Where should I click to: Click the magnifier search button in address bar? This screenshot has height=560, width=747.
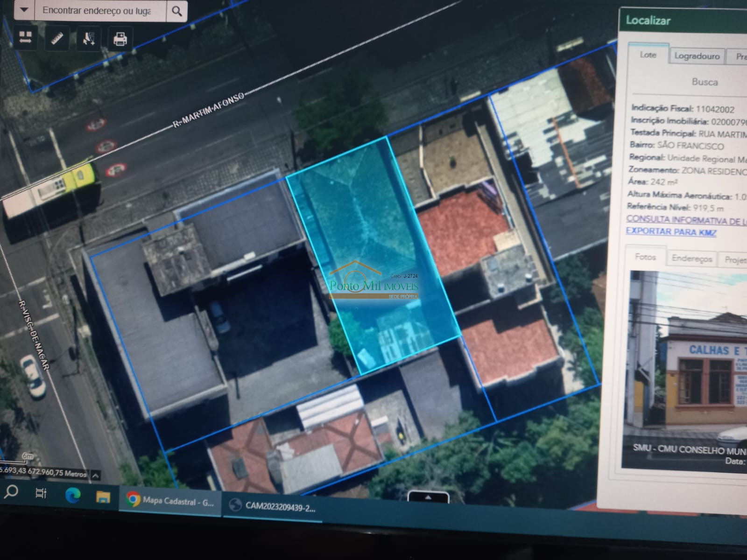click(x=176, y=11)
